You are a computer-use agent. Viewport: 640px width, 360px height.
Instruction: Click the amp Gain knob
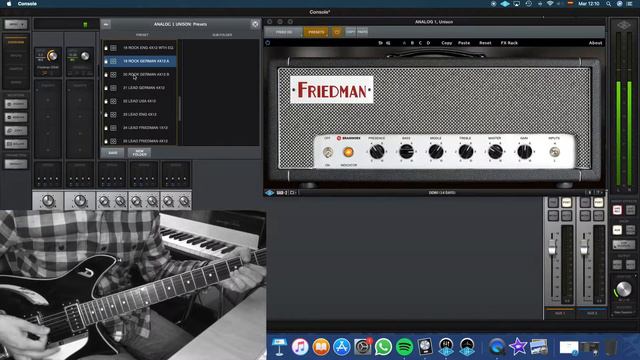tap(524, 152)
